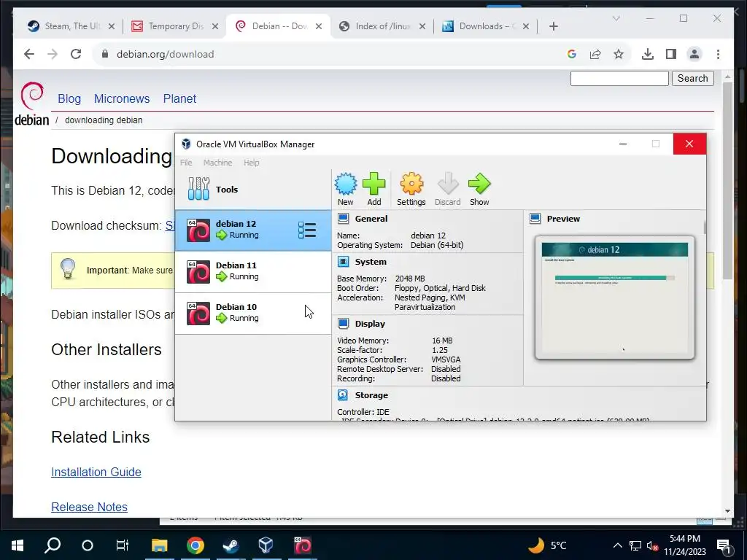747x560 pixels.
Task: Go back in the browser
Action: (x=29, y=54)
